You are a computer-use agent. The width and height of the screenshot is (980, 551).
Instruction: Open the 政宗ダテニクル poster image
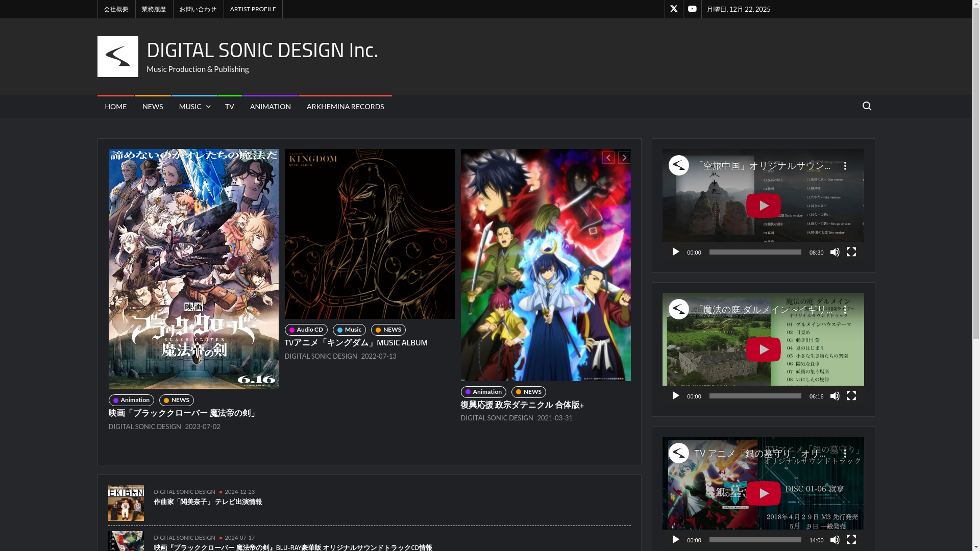546,265
